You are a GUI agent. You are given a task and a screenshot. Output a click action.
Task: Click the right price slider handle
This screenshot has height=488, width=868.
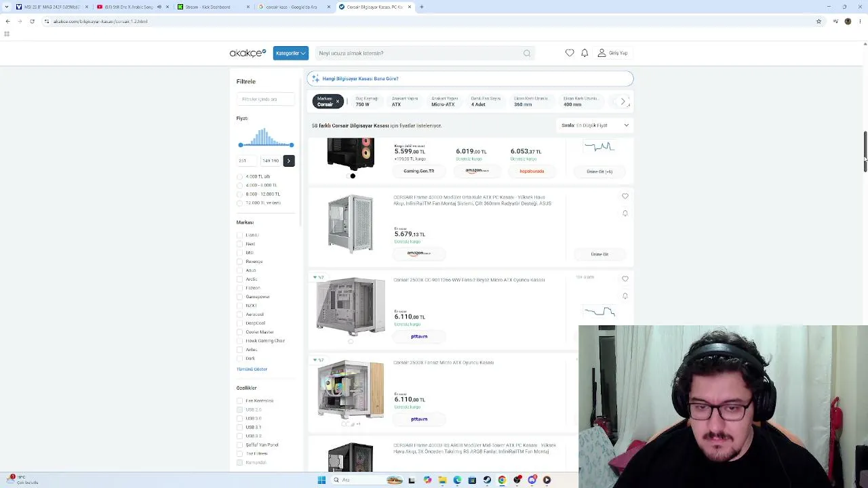292,145
